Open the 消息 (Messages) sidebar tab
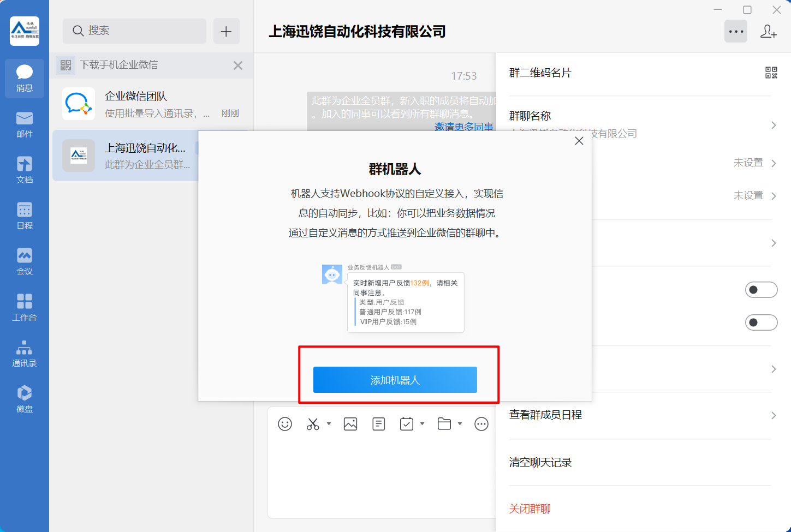Image resolution: width=791 pixels, height=532 pixels. pos(25,79)
